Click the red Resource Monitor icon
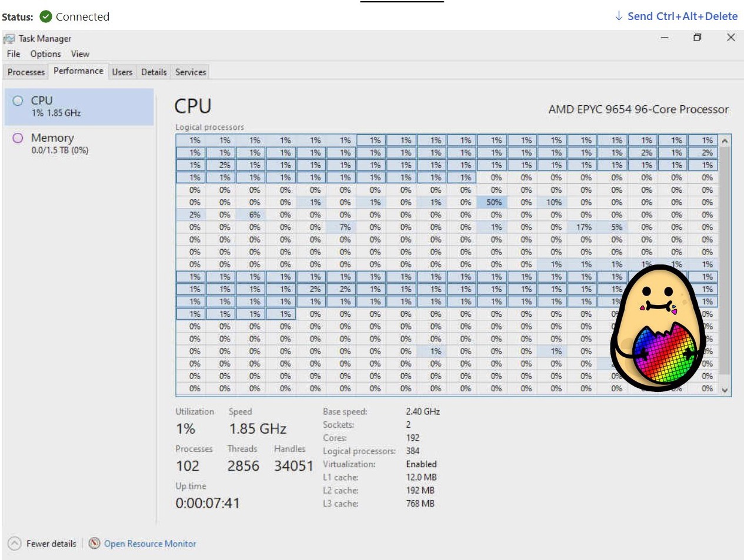This screenshot has width=744, height=560. click(94, 544)
